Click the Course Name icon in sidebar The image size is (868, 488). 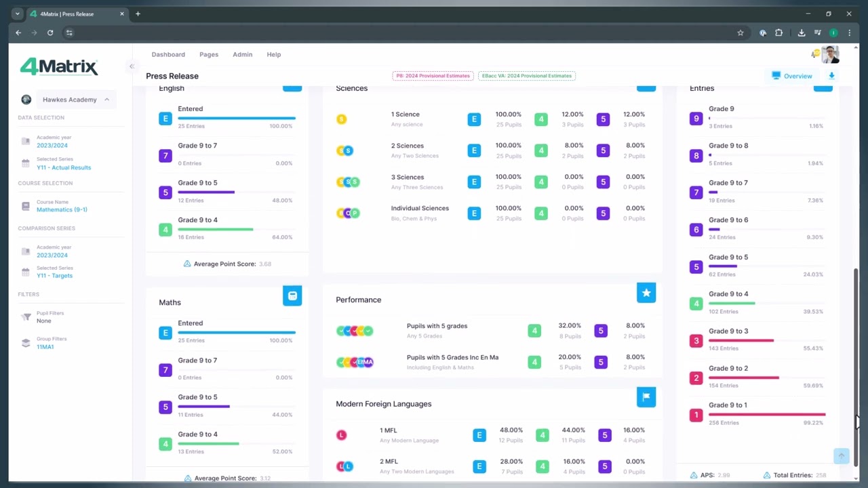pos(26,206)
